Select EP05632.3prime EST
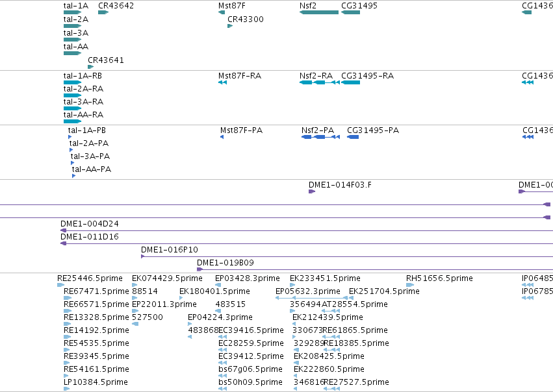This screenshot has width=553, height=392. 311,298
